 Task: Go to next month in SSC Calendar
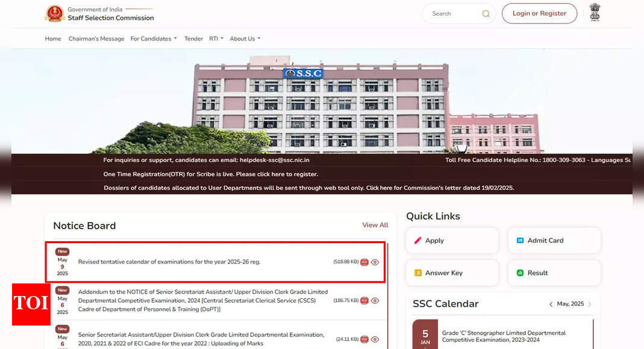[x=590, y=304]
